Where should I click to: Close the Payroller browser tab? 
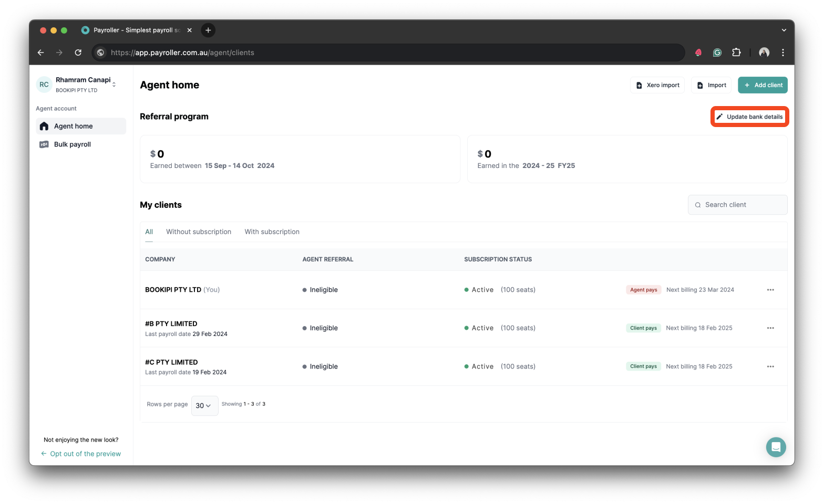190,30
